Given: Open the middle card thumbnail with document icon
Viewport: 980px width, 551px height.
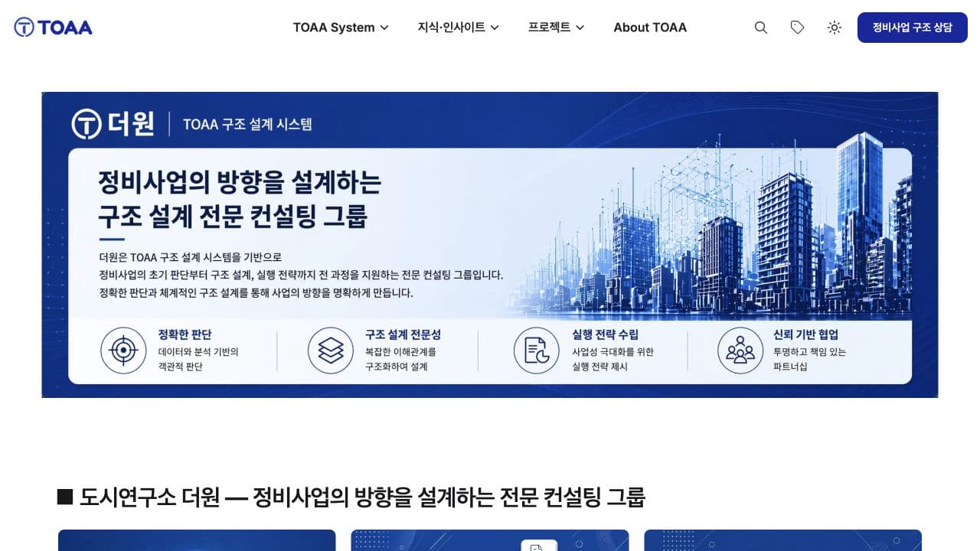Looking at the screenshot, I should coord(490,540).
